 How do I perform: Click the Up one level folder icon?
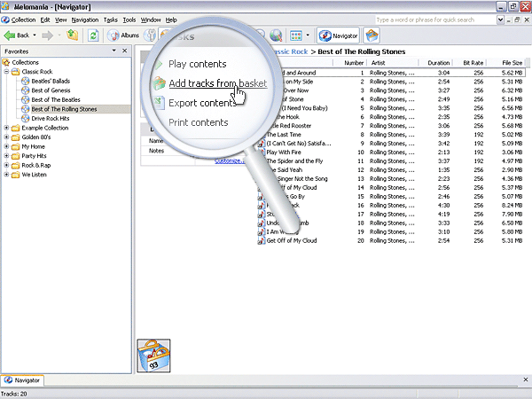(73, 35)
